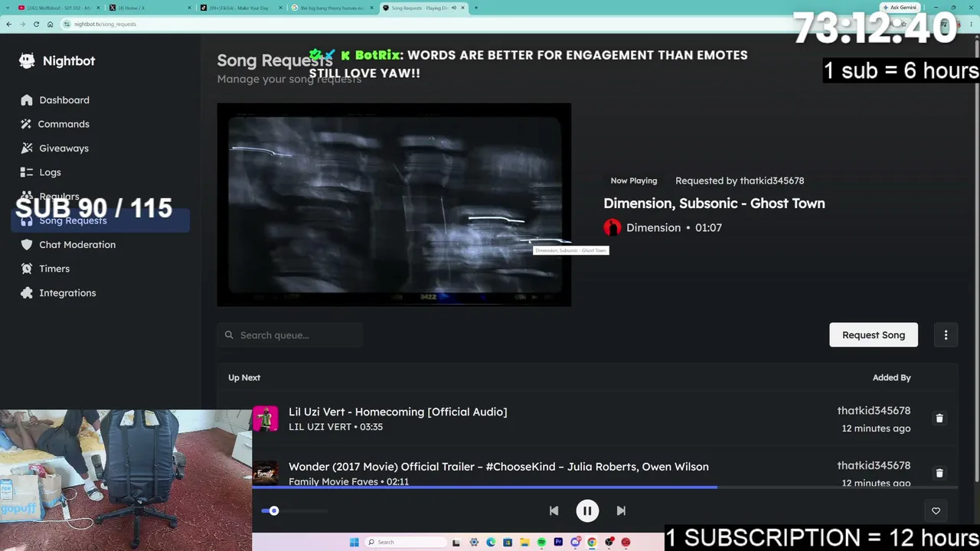Switch to the TikTok - Make Your Day tab

(x=240, y=8)
